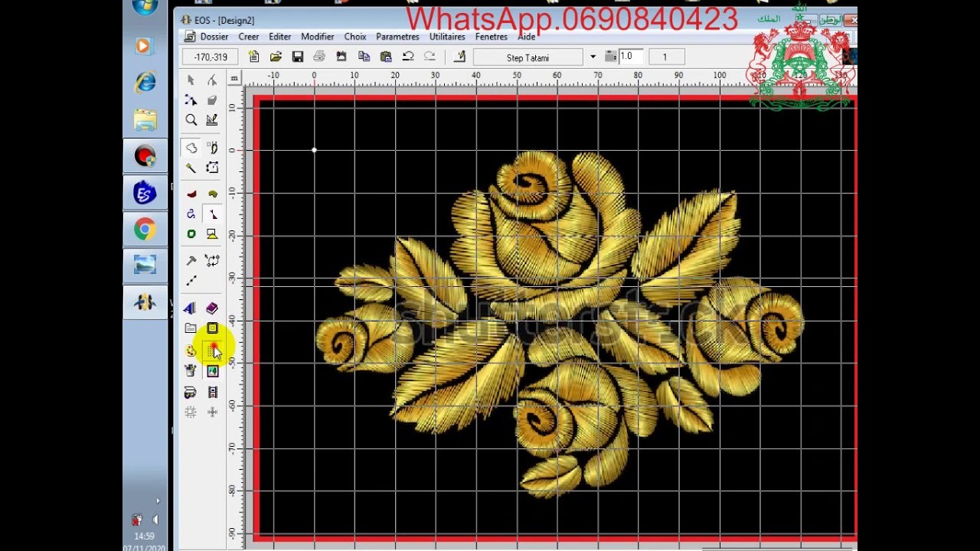Click the green-handled brush tool
This screenshot has width=980, height=551.
191,168
